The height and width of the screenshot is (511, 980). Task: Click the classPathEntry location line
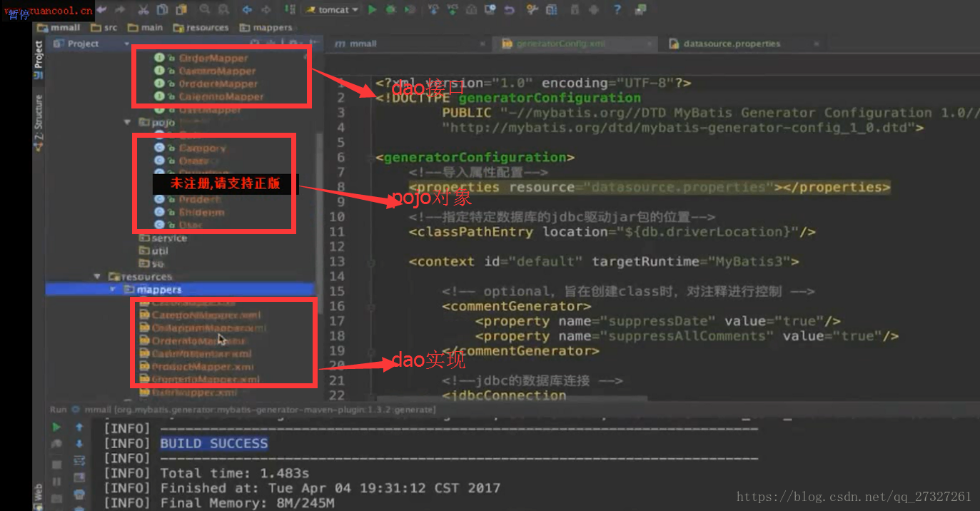pos(612,231)
